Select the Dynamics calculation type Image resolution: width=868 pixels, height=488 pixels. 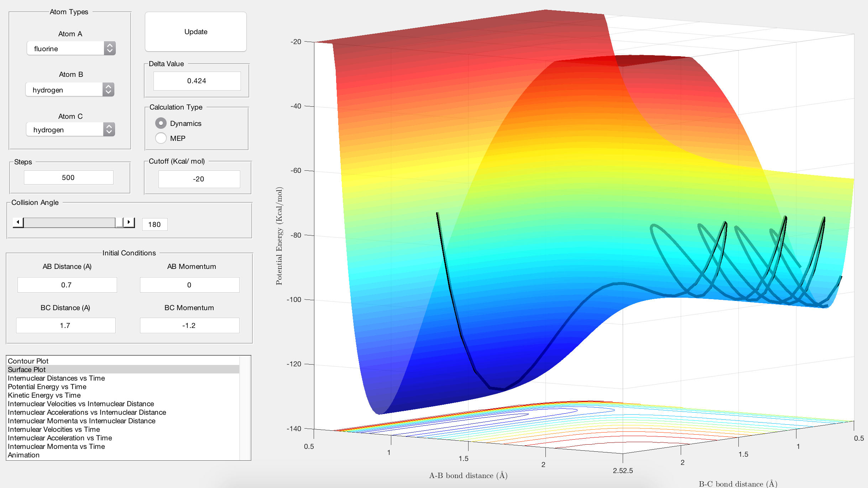pyautogui.click(x=161, y=123)
